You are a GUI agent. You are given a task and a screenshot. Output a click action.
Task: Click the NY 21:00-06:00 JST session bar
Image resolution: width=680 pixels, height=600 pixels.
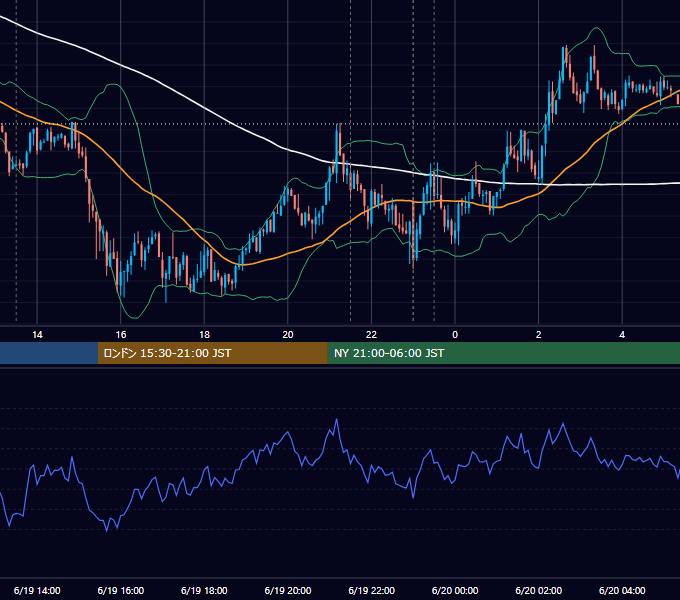click(503, 353)
